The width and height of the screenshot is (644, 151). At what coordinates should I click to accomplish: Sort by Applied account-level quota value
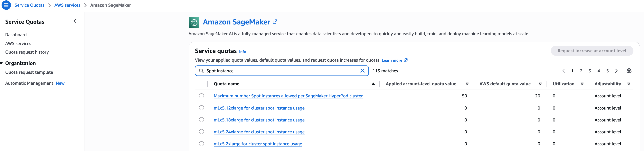(467, 84)
